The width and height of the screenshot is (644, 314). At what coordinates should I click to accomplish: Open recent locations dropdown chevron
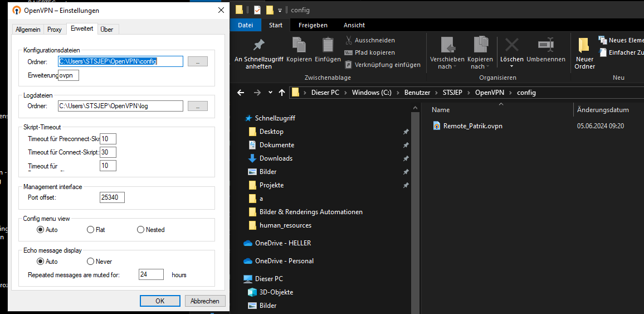[x=270, y=93]
